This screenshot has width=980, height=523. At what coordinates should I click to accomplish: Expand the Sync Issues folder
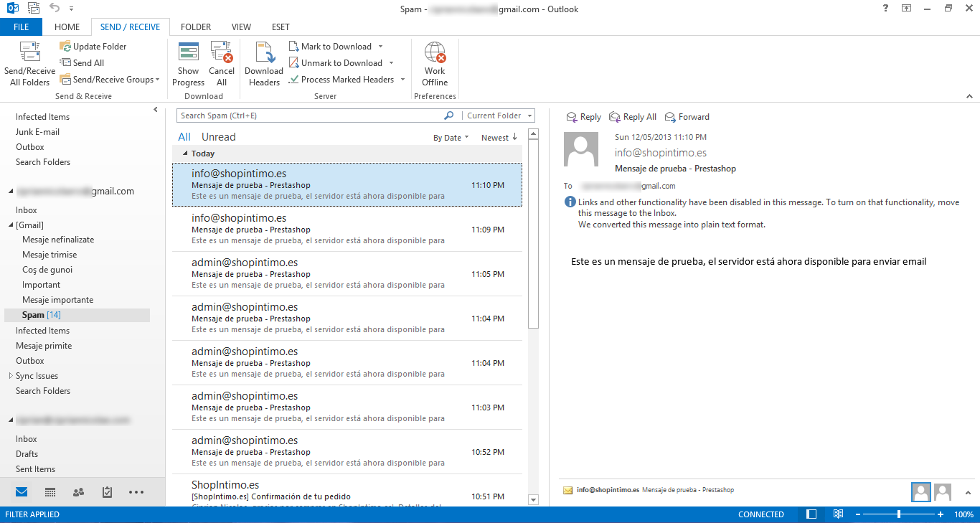(11, 376)
